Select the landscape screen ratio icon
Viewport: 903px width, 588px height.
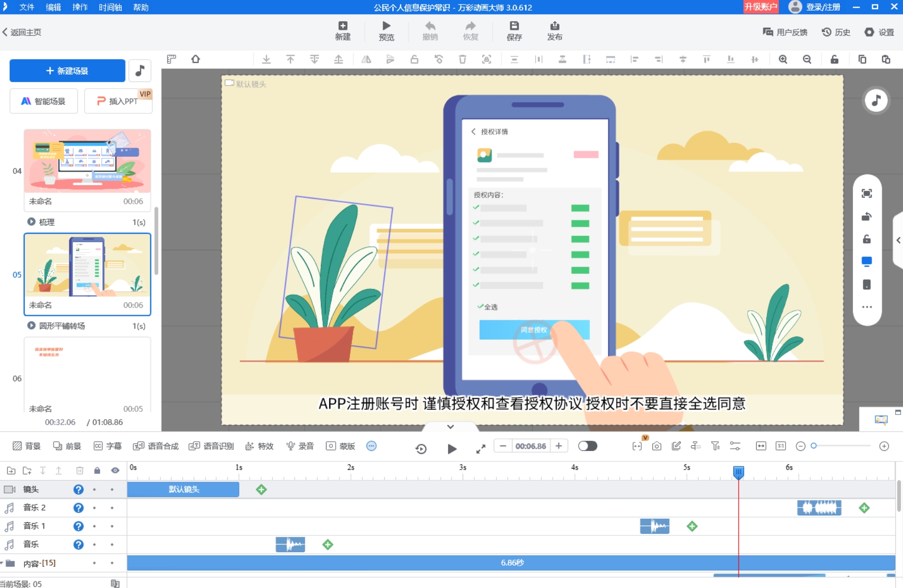pyautogui.click(x=867, y=262)
